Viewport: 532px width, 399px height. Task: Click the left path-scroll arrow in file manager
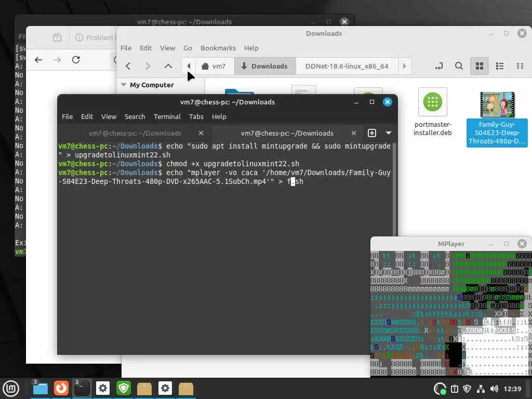(x=189, y=66)
